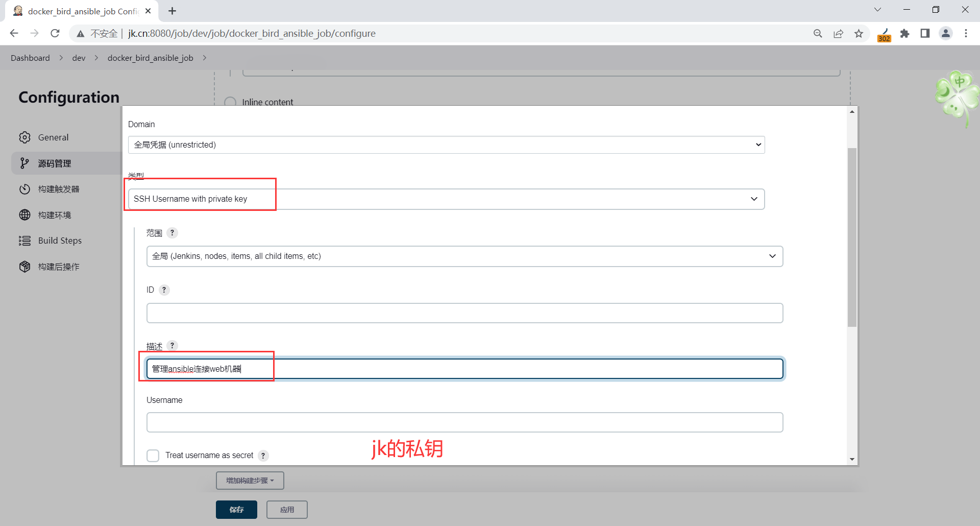980x526 pixels.
Task: Open the browser extensions puzzle icon
Action: click(904, 33)
